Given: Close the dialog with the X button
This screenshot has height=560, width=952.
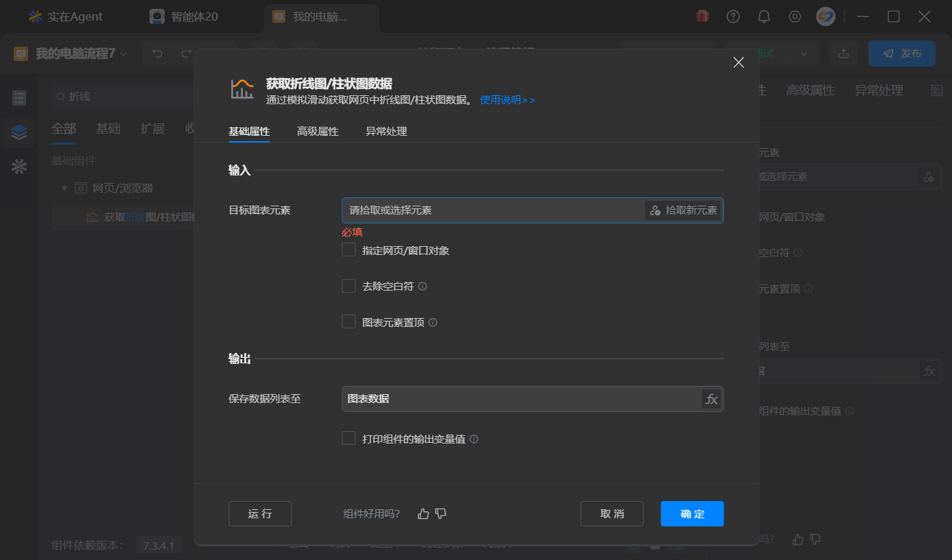Looking at the screenshot, I should point(739,62).
